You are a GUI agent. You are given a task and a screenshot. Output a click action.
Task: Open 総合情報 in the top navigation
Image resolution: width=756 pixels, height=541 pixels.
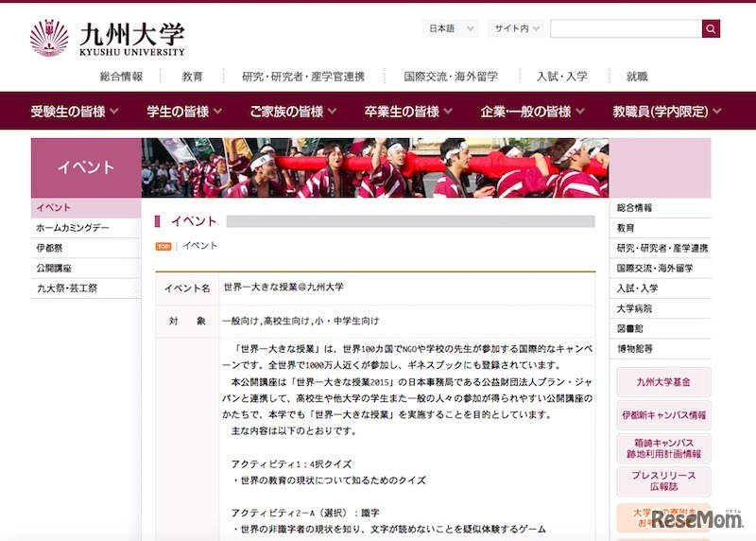pyautogui.click(x=122, y=77)
